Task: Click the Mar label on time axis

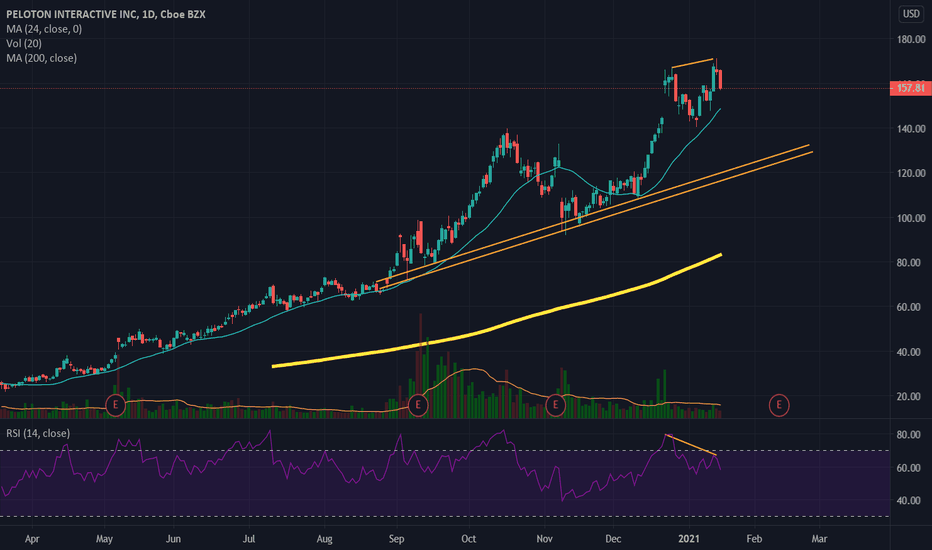Action: [819, 539]
